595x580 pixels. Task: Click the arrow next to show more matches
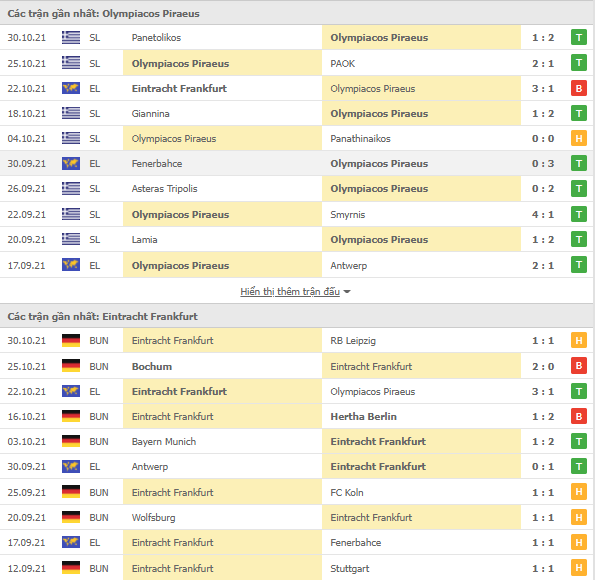tap(347, 292)
